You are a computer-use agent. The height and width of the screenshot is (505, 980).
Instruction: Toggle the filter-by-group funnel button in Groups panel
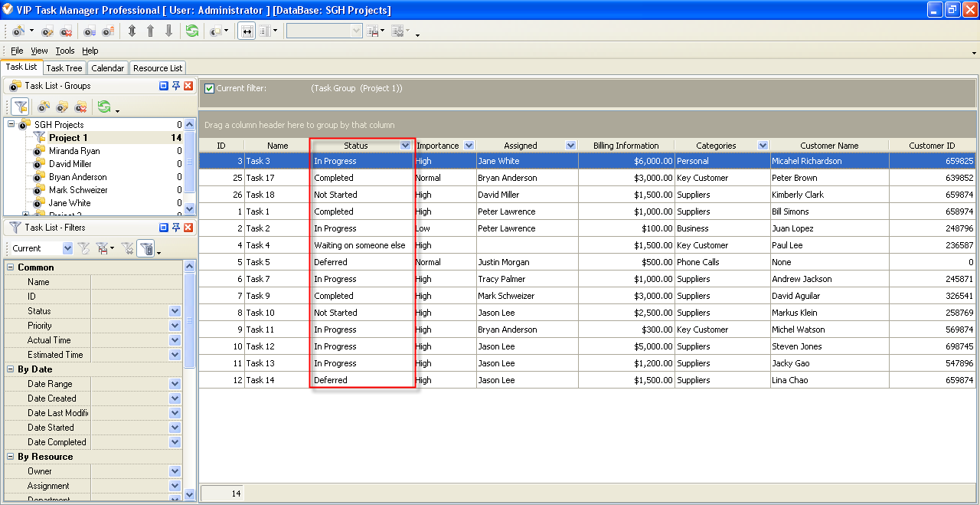pos(21,107)
